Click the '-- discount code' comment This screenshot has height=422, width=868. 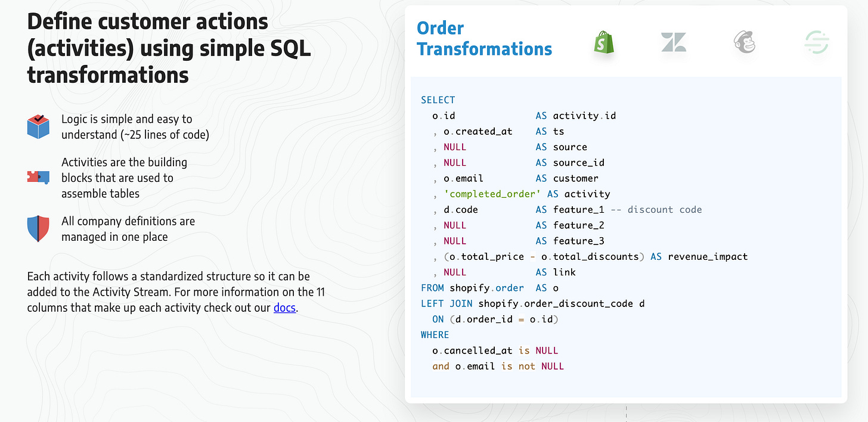click(656, 210)
